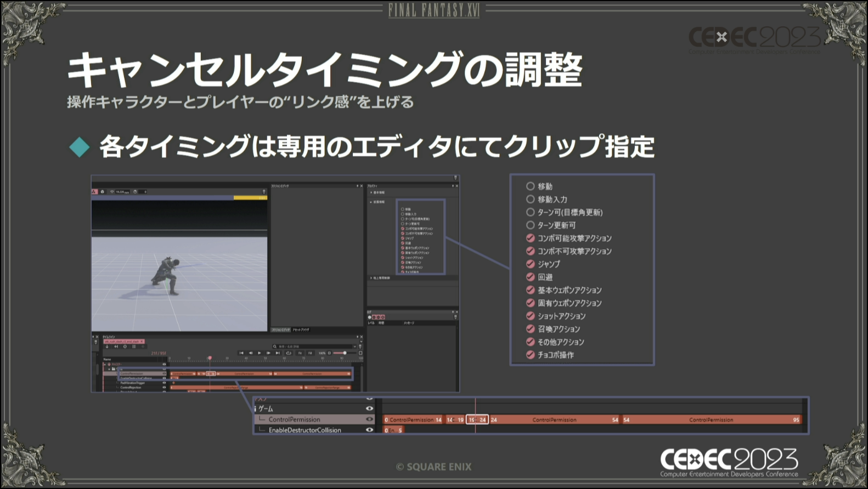
Task: Skip to the last frame of the timeline
Action: pyautogui.click(x=278, y=353)
